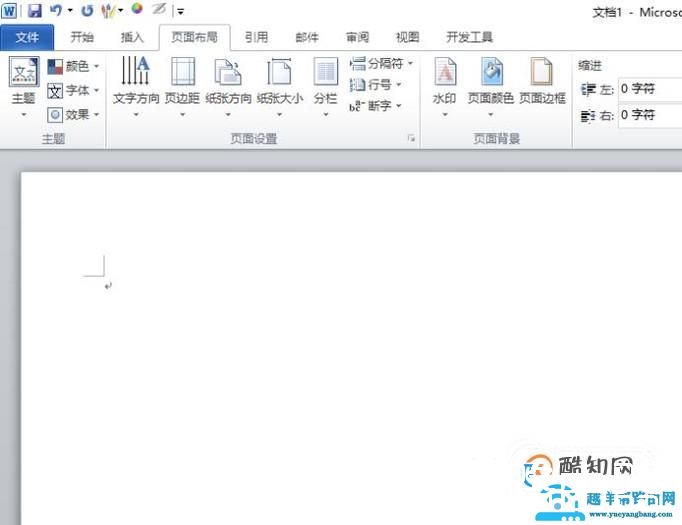Click the 行号 line numbers icon
Viewport: 682px width, 525px height.
pyautogui.click(x=358, y=84)
